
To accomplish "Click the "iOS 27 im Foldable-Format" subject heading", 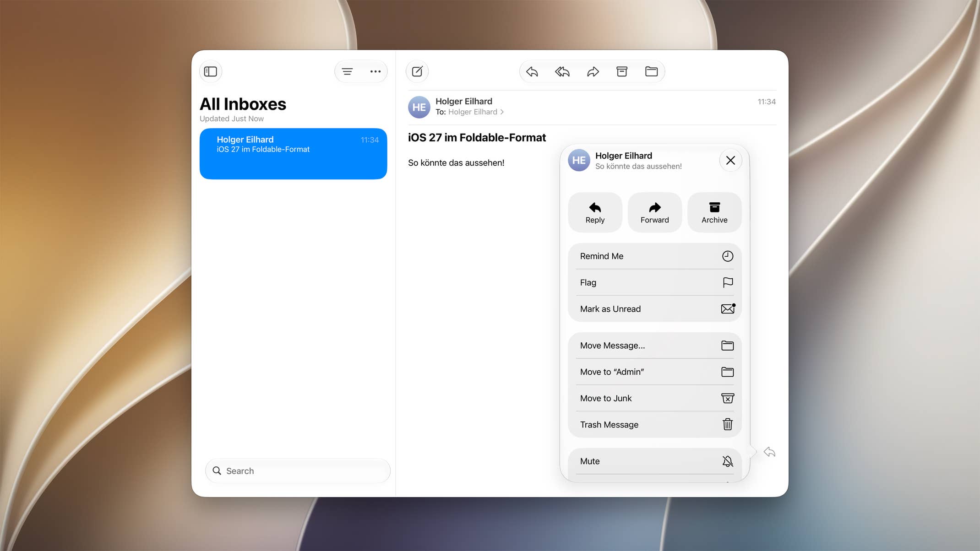I will 477,138.
